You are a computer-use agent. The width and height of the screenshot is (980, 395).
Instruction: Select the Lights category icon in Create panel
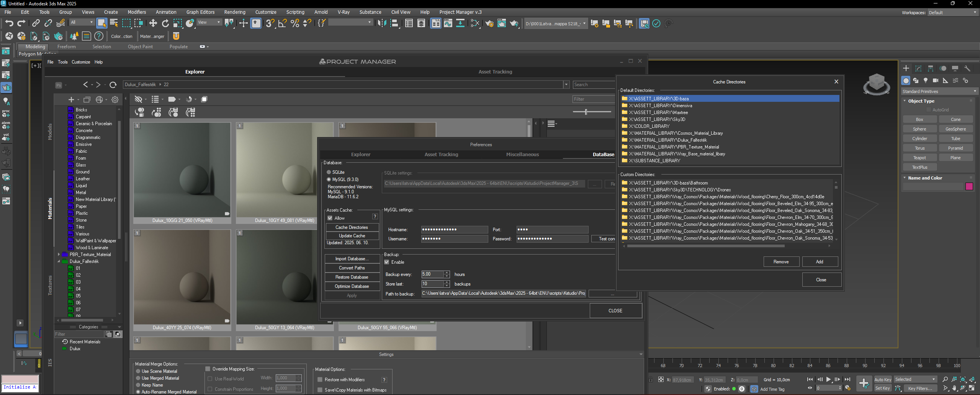click(x=926, y=80)
